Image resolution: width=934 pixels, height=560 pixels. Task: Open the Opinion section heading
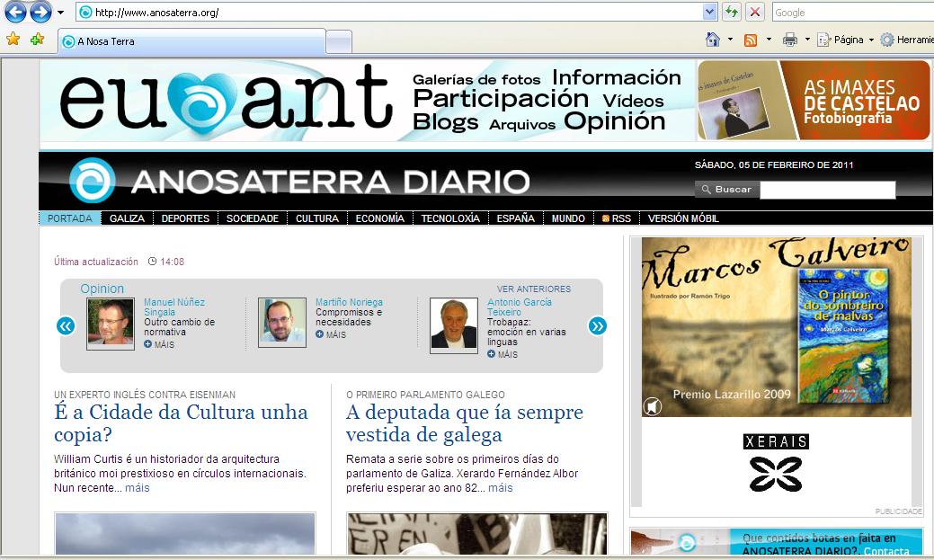pyautogui.click(x=102, y=289)
